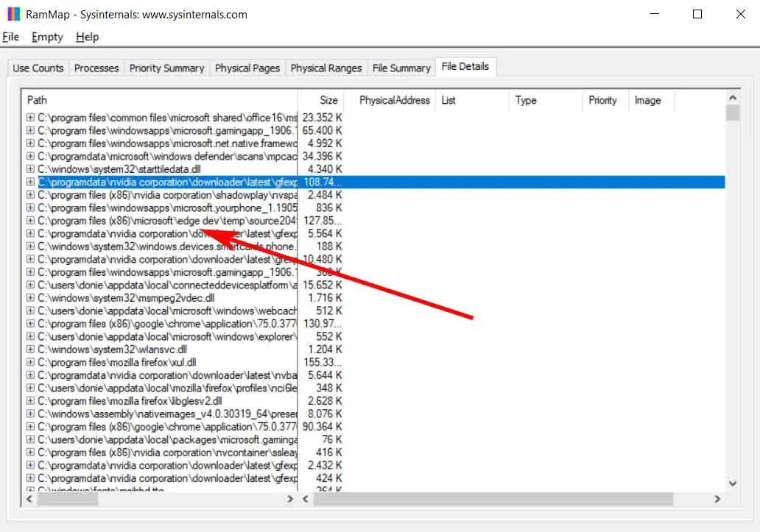
Task: Expand the wlansvc.dll row
Action: tap(30, 350)
